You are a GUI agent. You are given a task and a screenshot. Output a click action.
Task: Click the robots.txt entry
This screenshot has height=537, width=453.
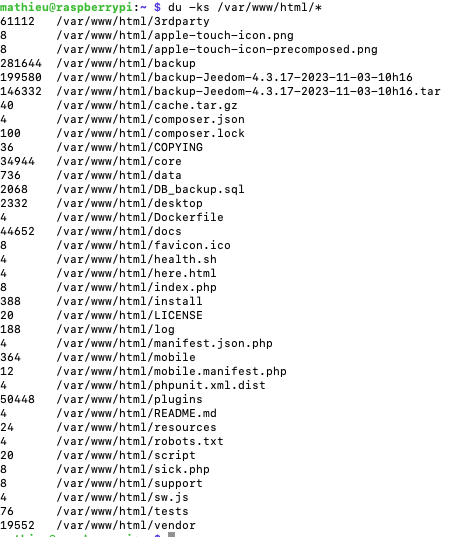(112, 441)
